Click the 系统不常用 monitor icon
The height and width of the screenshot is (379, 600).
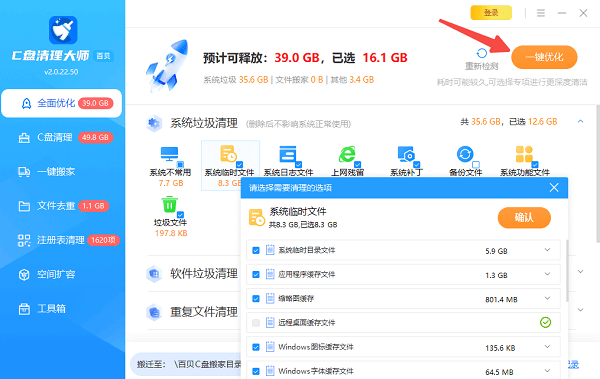click(x=170, y=154)
